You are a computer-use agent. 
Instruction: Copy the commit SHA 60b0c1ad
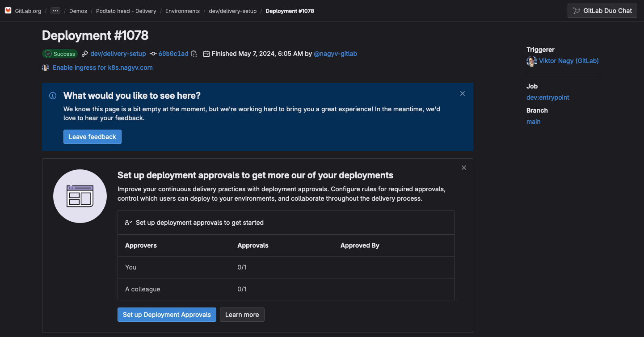(x=194, y=54)
